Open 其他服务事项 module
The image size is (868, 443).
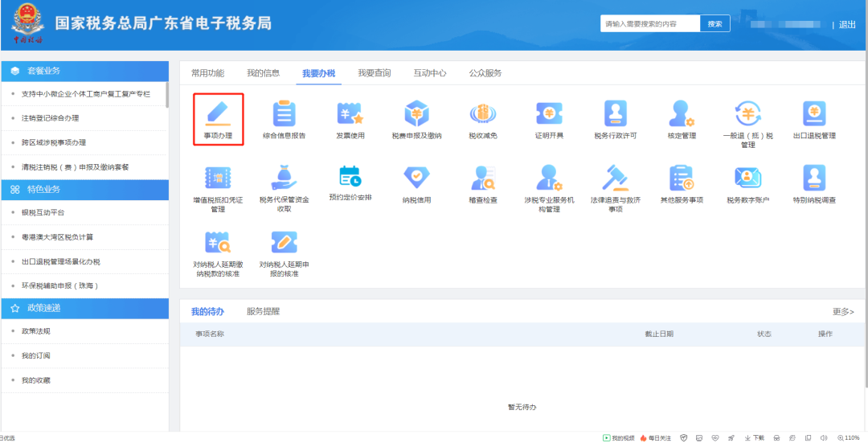coord(682,184)
